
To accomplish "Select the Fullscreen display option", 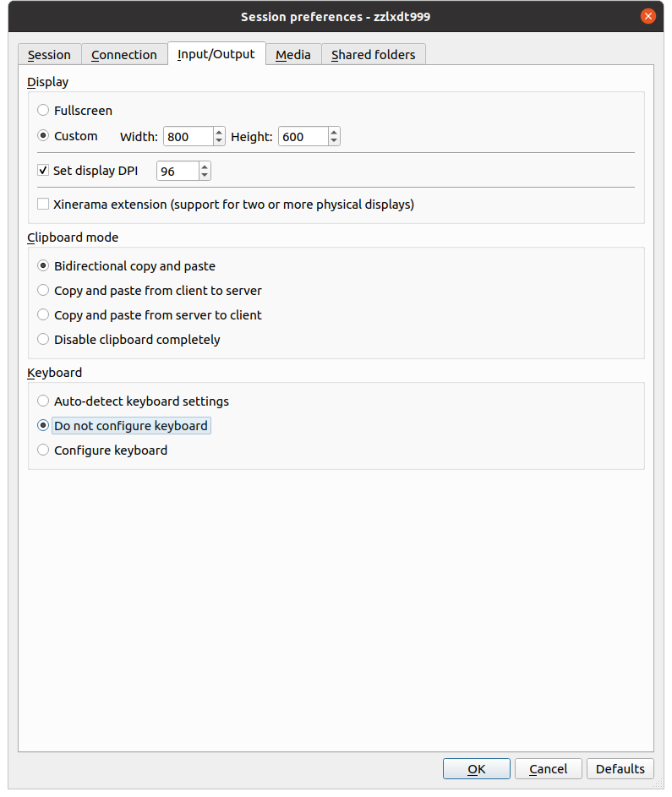I will point(44,111).
